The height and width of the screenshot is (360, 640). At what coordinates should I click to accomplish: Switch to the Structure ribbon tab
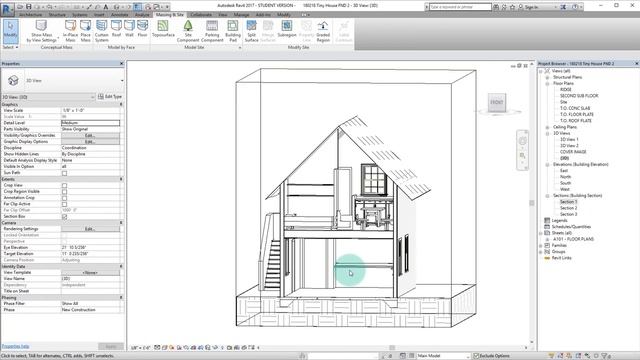[x=57, y=15]
